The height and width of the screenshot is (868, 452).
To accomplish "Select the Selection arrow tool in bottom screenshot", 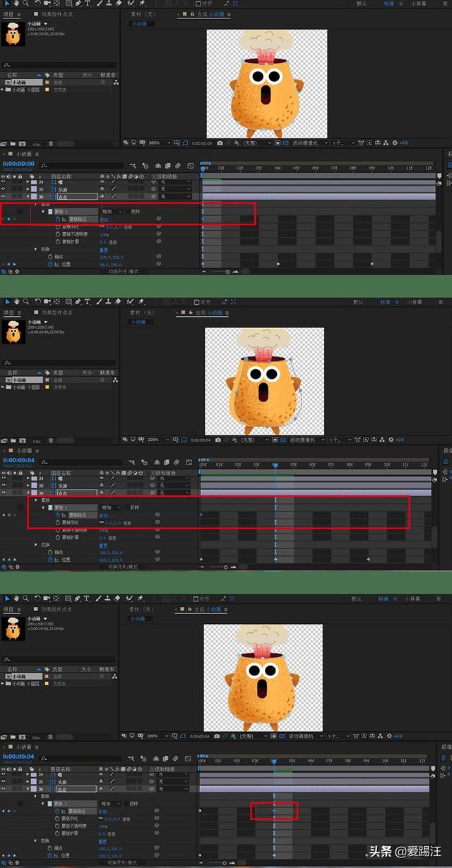I will coord(7,598).
